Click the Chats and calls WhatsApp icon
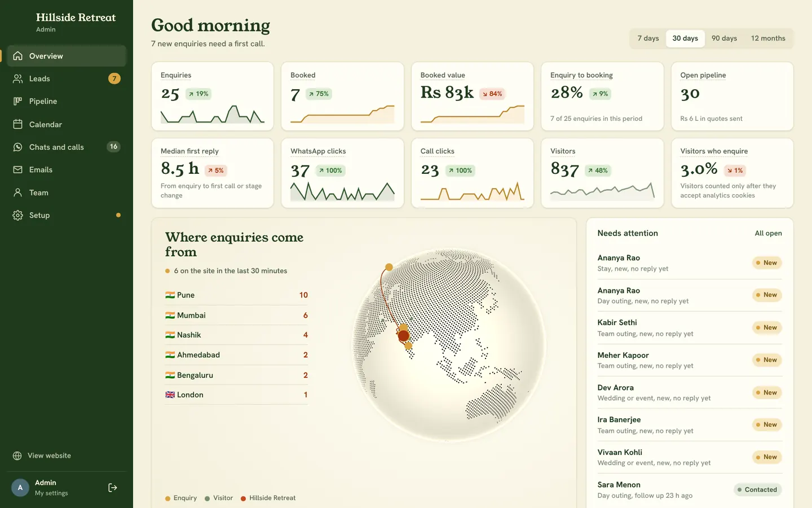The width and height of the screenshot is (812, 508). pos(18,147)
